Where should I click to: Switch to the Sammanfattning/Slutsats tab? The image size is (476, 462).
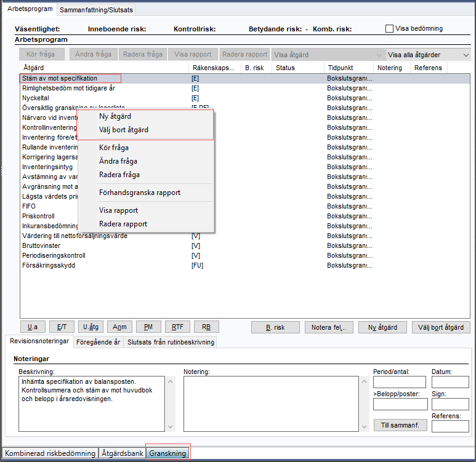pyautogui.click(x=96, y=10)
